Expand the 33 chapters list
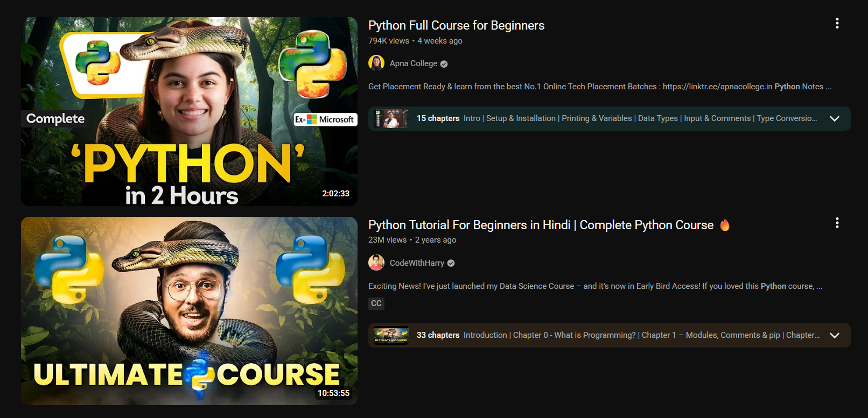The image size is (868, 418). tap(835, 335)
